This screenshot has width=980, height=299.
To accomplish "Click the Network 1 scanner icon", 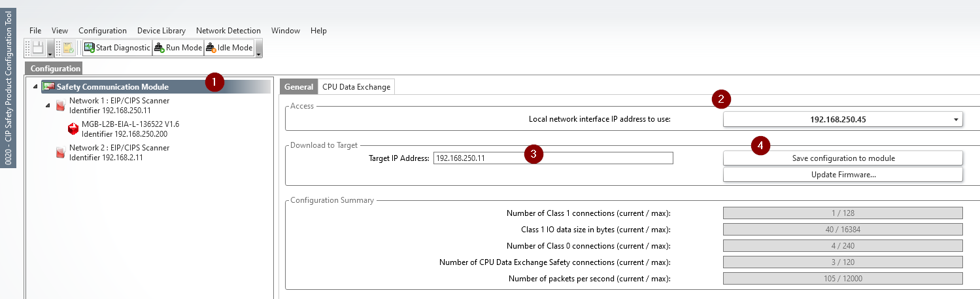I will point(60,105).
